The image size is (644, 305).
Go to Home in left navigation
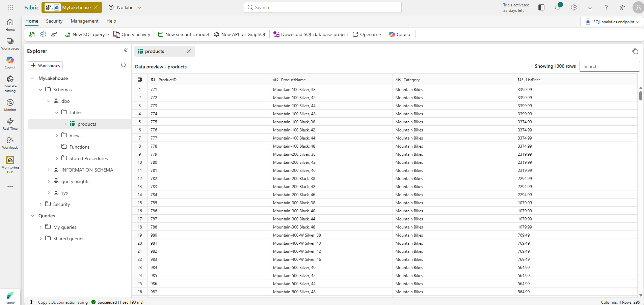click(10, 25)
